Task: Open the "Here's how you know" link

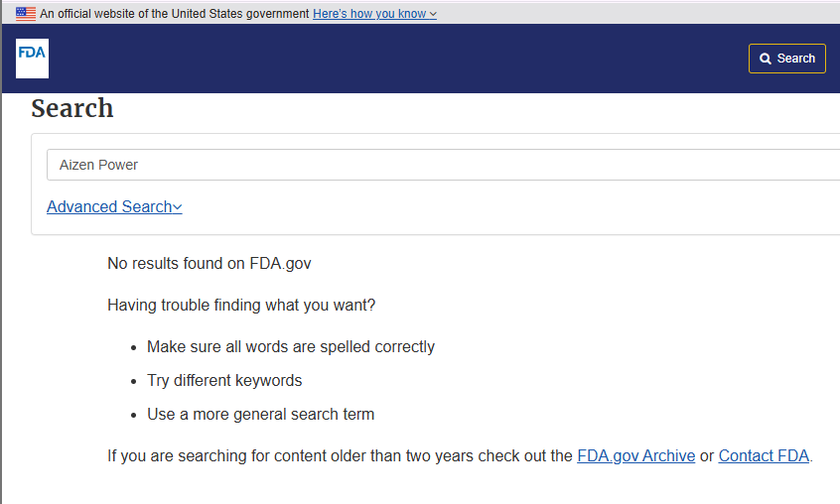Action: (368, 14)
